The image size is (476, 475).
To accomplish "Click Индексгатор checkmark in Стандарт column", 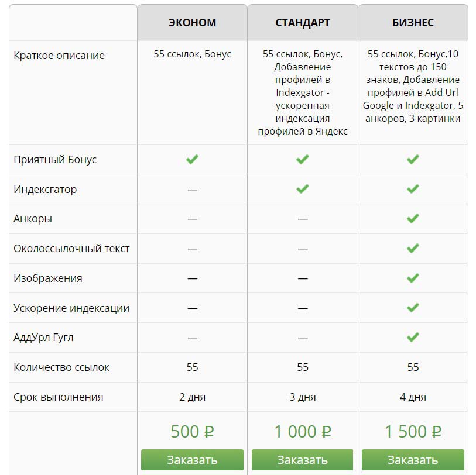I will coord(302,189).
